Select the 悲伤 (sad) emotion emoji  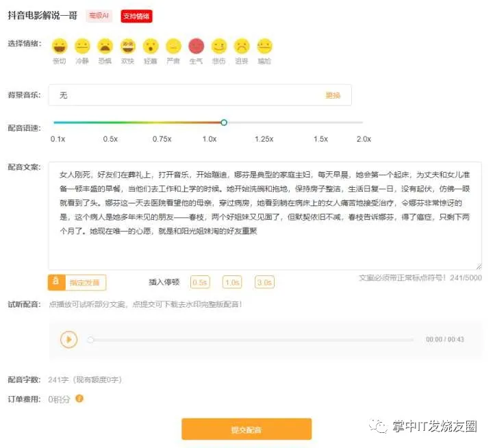218,47
